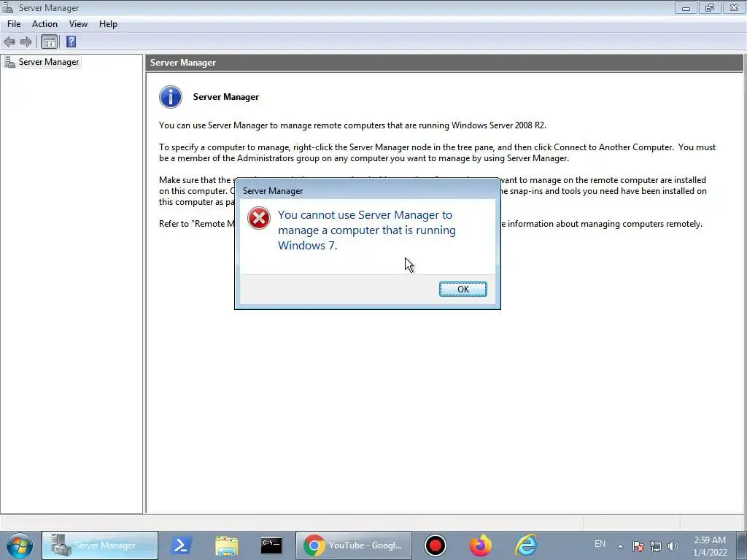Click the Forward arrow toolbar icon

click(26, 42)
